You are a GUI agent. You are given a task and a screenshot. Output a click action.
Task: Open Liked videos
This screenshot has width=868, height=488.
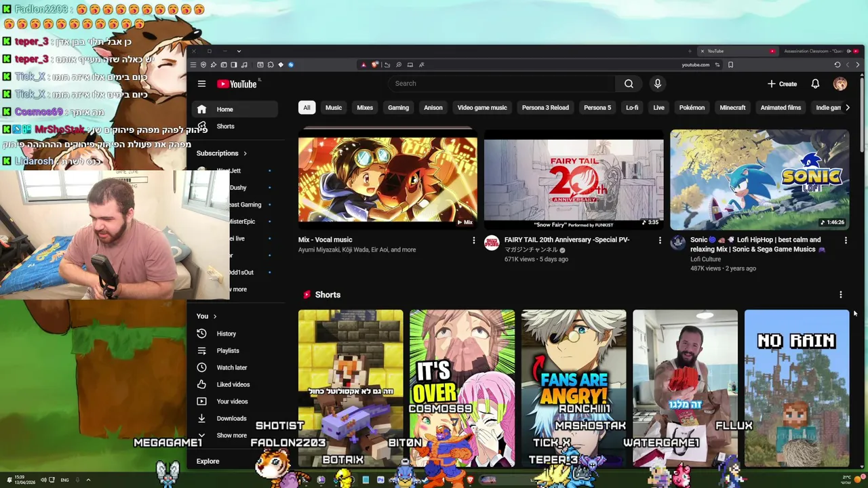click(235, 384)
